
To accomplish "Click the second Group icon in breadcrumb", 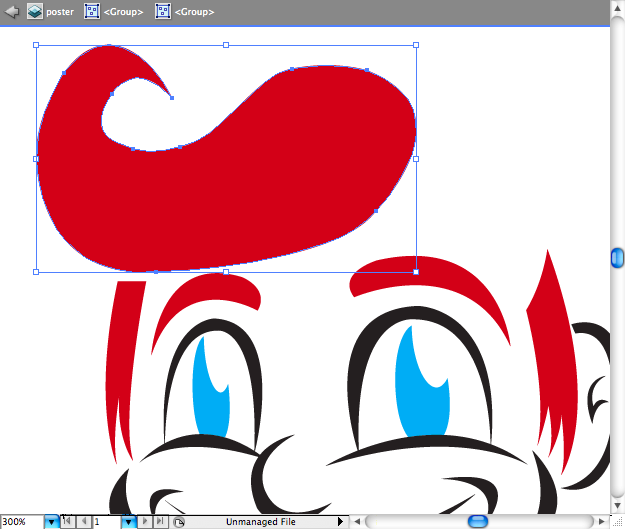I will click(x=163, y=11).
